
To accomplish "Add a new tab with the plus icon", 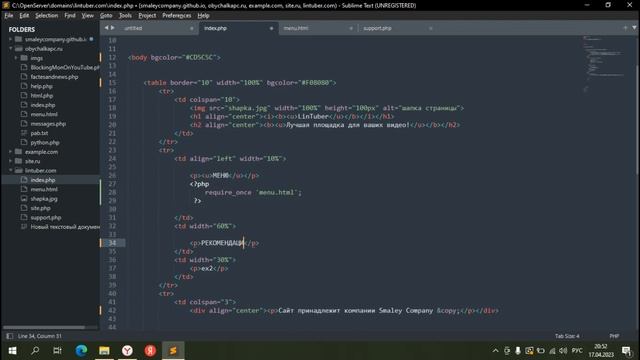I will click(x=625, y=28).
